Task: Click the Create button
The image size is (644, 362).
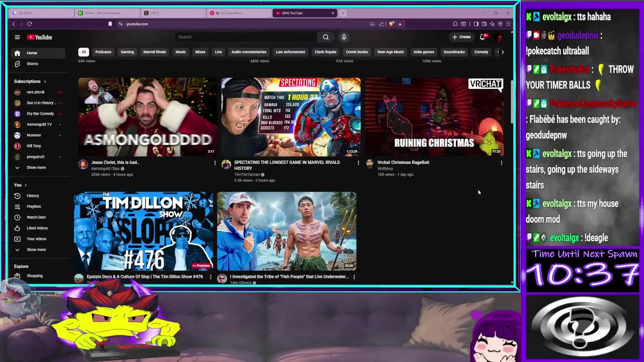Action: coord(461,37)
